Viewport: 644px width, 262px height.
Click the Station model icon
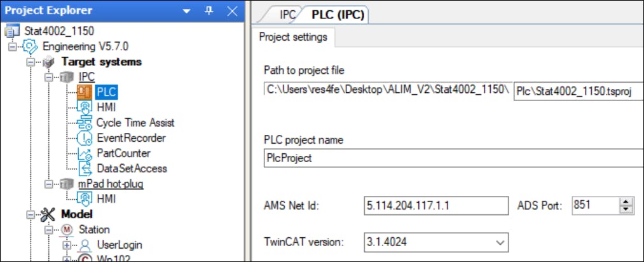(67, 230)
